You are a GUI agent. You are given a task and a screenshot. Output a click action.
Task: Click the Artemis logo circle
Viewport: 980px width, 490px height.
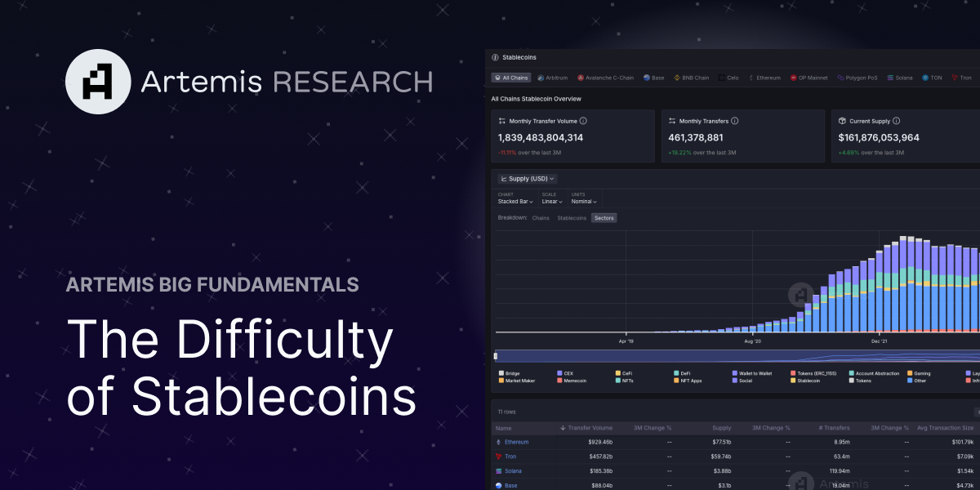click(x=98, y=81)
